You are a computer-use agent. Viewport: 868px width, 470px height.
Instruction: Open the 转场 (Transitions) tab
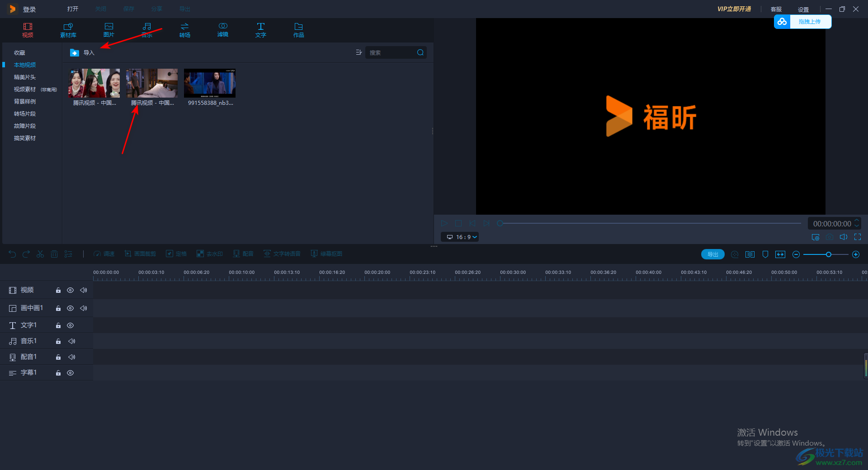(185, 30)
